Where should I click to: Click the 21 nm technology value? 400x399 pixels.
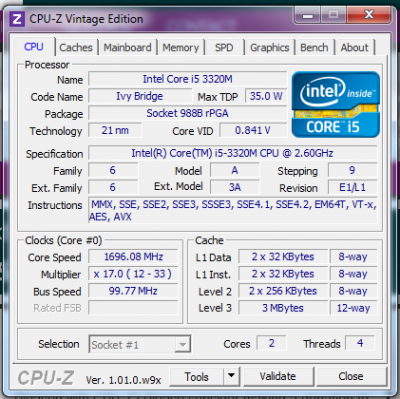pyautogui.click(x=115, y=130)
